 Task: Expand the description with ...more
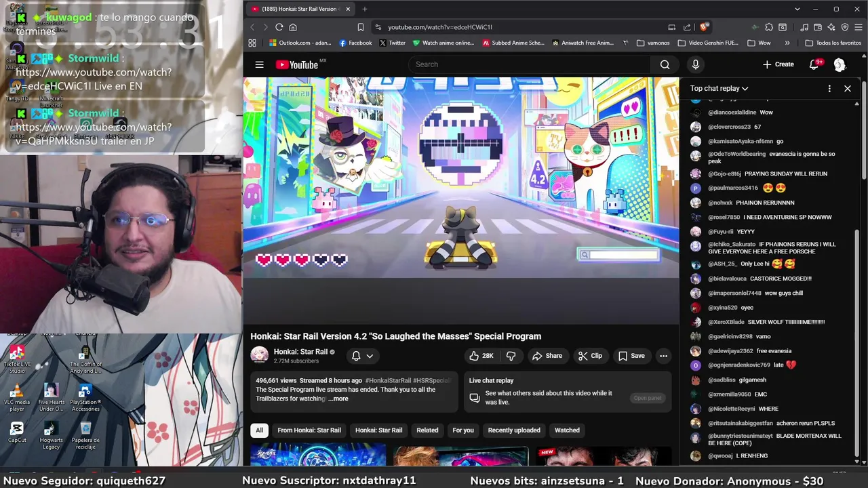tap(338, 399)
